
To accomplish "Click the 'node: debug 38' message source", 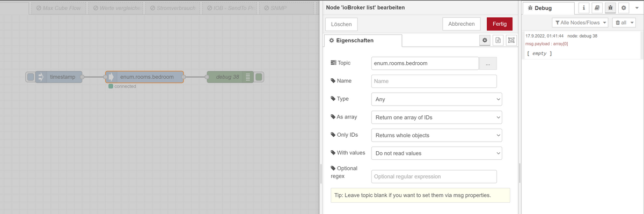I will click(582, 36).
